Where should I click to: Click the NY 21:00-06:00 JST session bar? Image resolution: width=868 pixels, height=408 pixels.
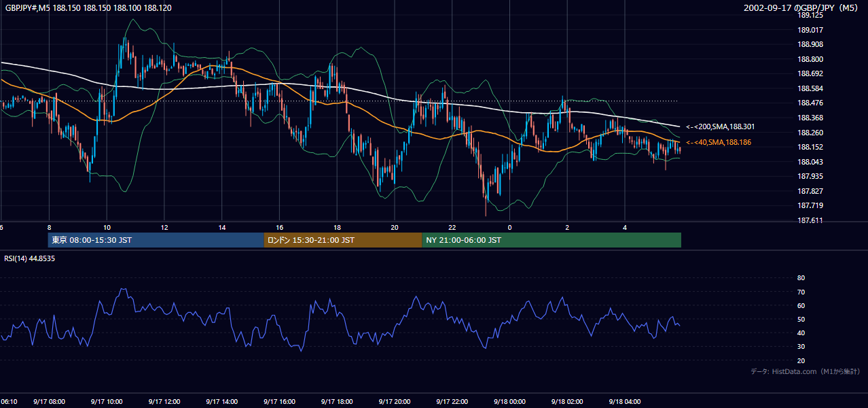click(x=551, y=240)
